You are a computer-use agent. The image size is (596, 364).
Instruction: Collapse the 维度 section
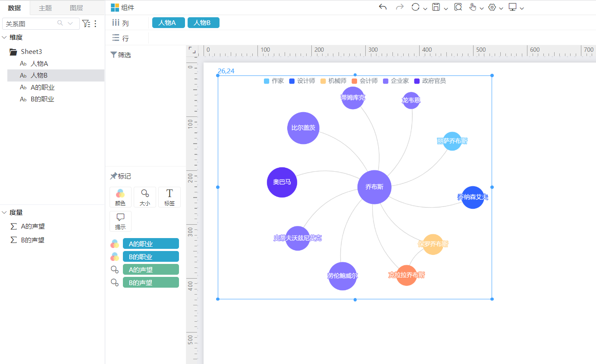[x=4, y=38]
